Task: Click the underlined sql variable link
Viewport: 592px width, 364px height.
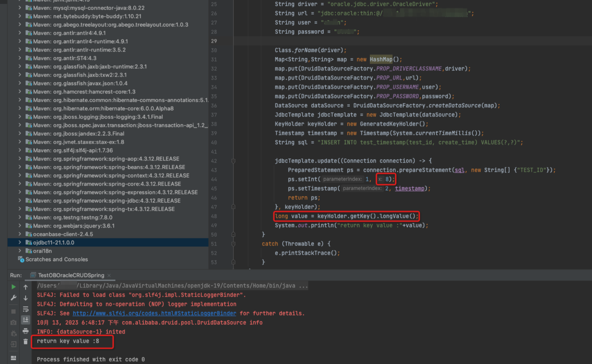Action: point(459,170)
